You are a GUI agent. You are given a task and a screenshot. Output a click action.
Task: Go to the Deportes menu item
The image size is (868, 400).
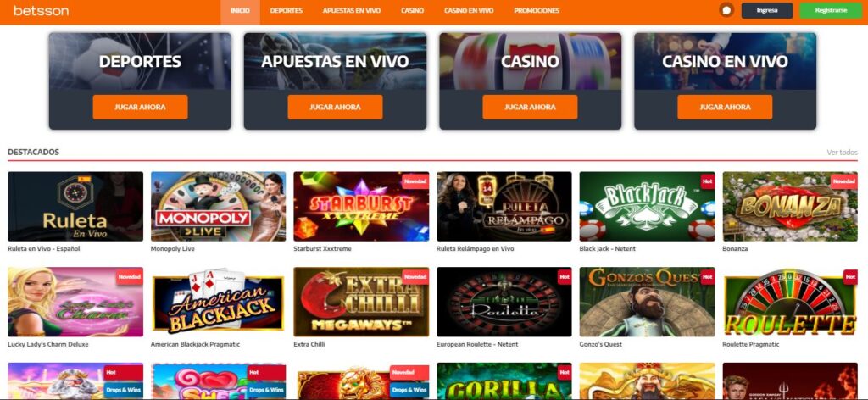coord(287,10)
